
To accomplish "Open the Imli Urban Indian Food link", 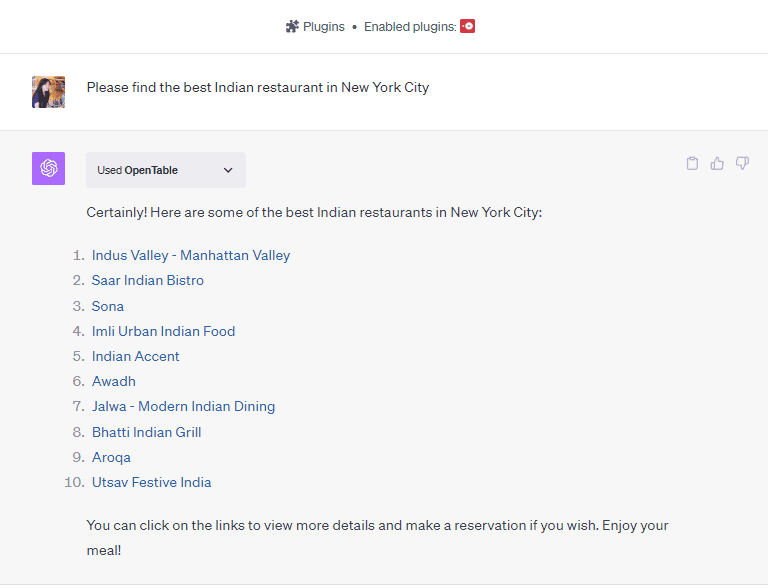I will (164, 331).
